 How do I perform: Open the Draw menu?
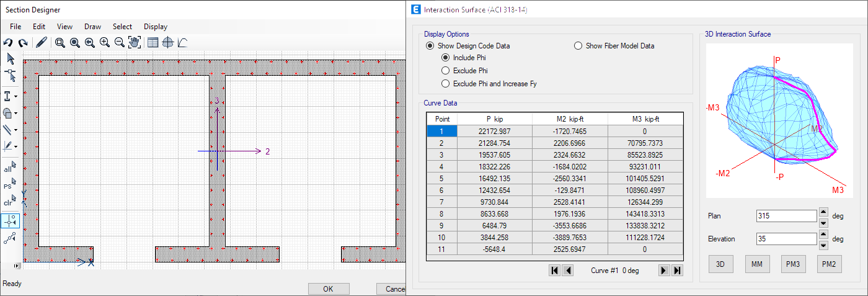92,27
